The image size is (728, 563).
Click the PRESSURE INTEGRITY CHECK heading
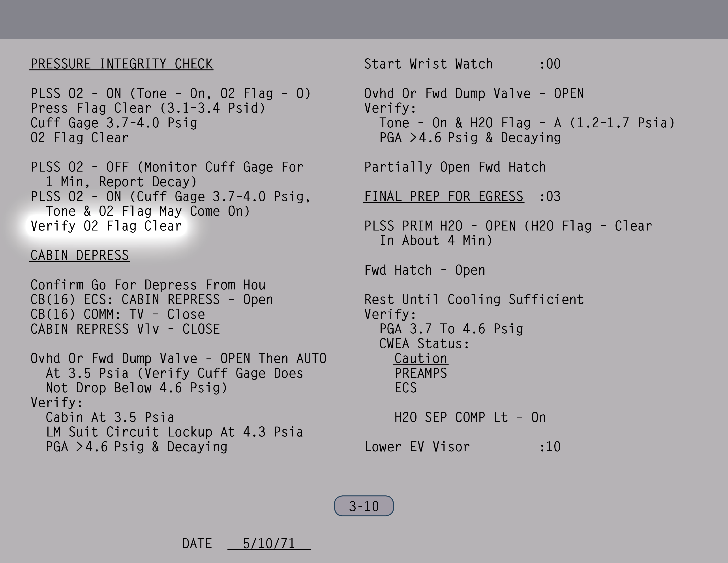coord(122,64)
